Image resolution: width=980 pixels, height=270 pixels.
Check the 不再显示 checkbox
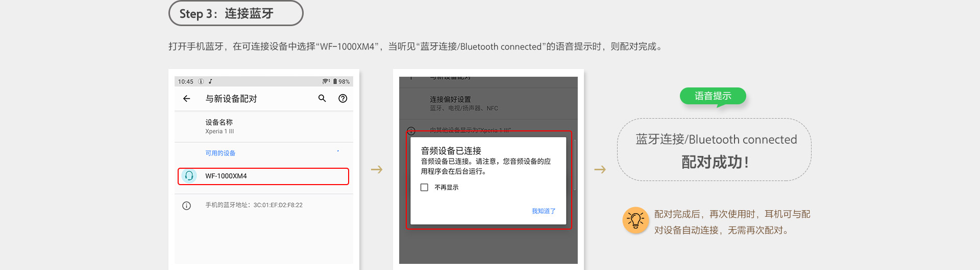click(x=424, y=188)
